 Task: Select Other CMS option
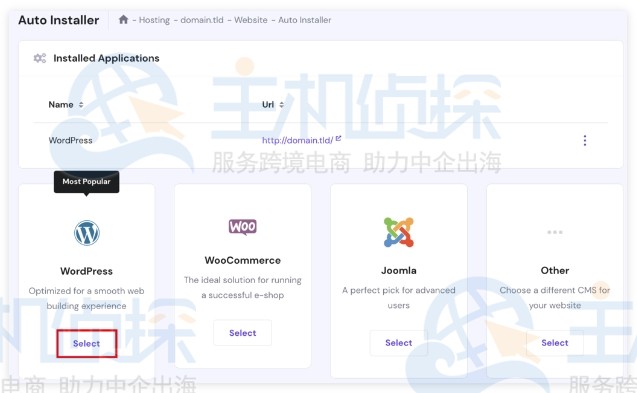pos(555,343)
